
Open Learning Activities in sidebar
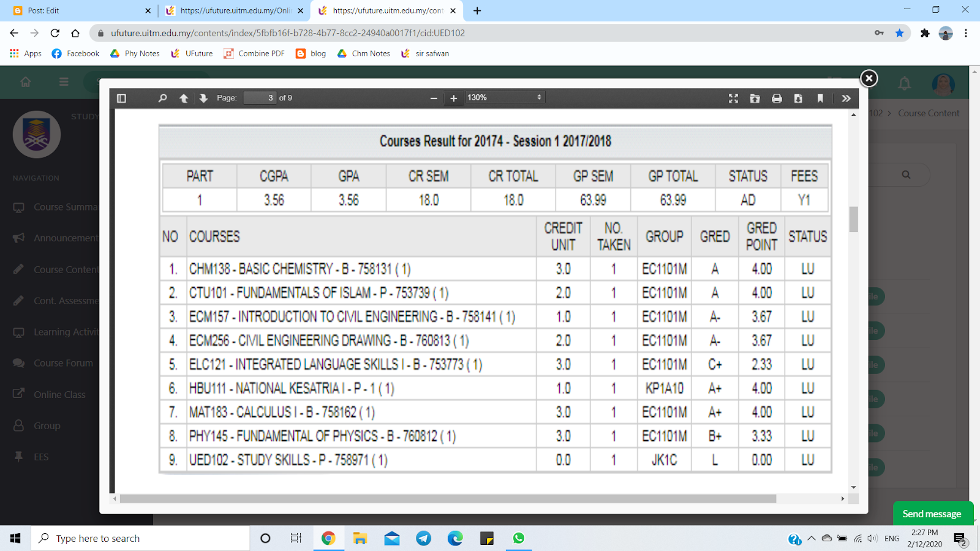[x=56, y=332]
